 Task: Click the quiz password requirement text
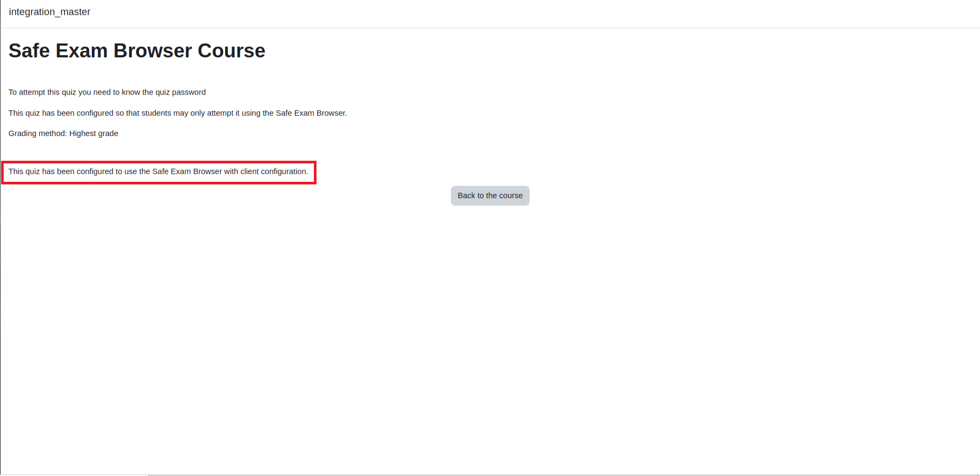(107, 92)
